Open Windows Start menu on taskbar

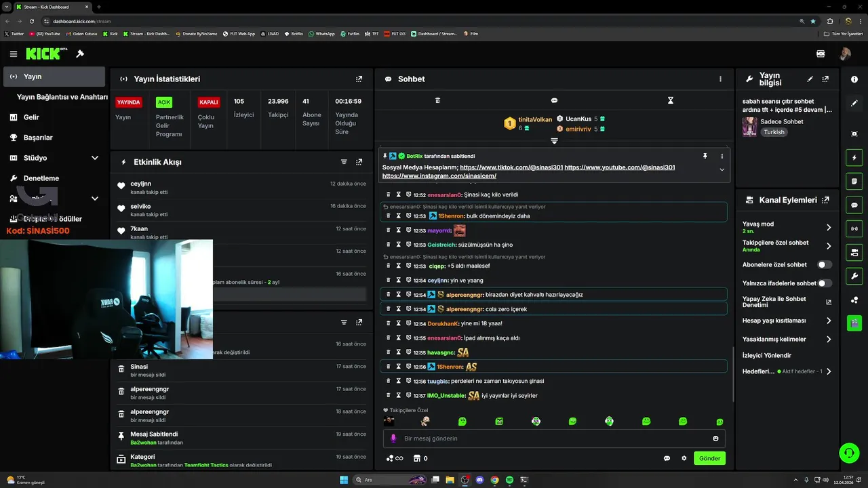pos(344,480)
